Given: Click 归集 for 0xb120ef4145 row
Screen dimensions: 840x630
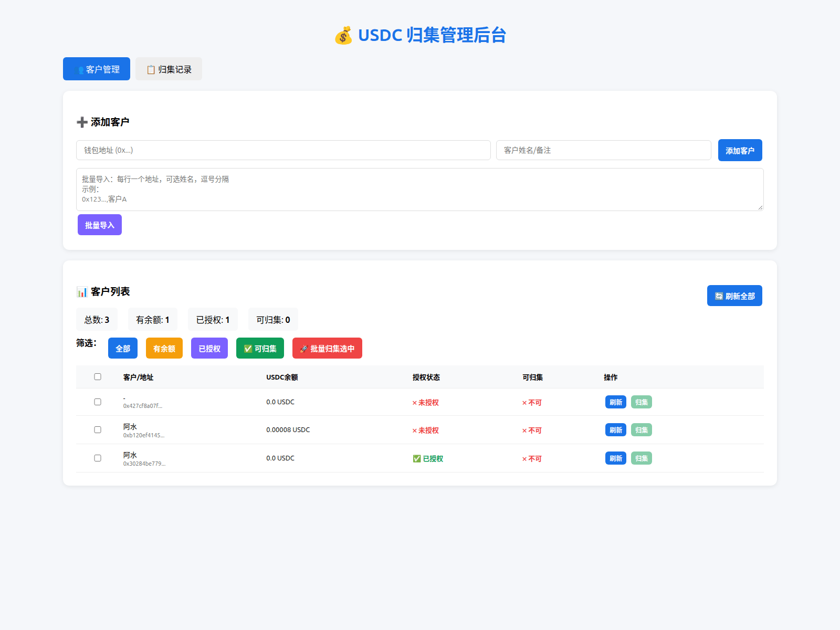Looking at the screenshot, I should (642, 430).
